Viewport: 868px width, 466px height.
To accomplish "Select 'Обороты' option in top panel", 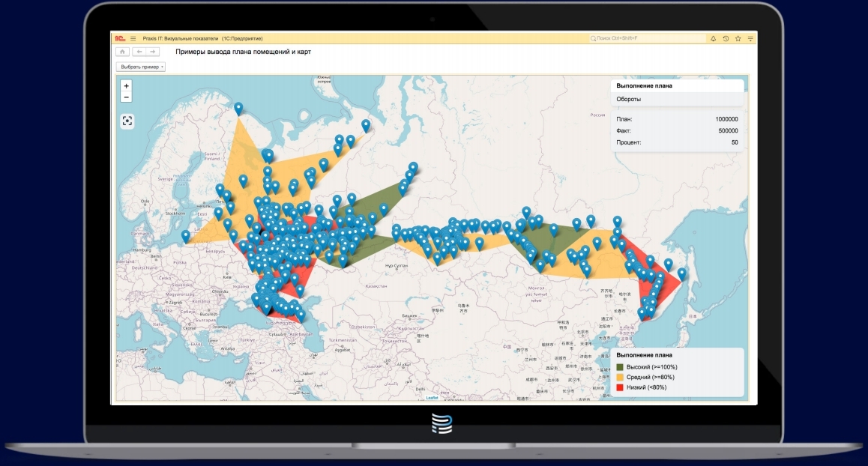I will pyautogui.click(x=677, y=99).
